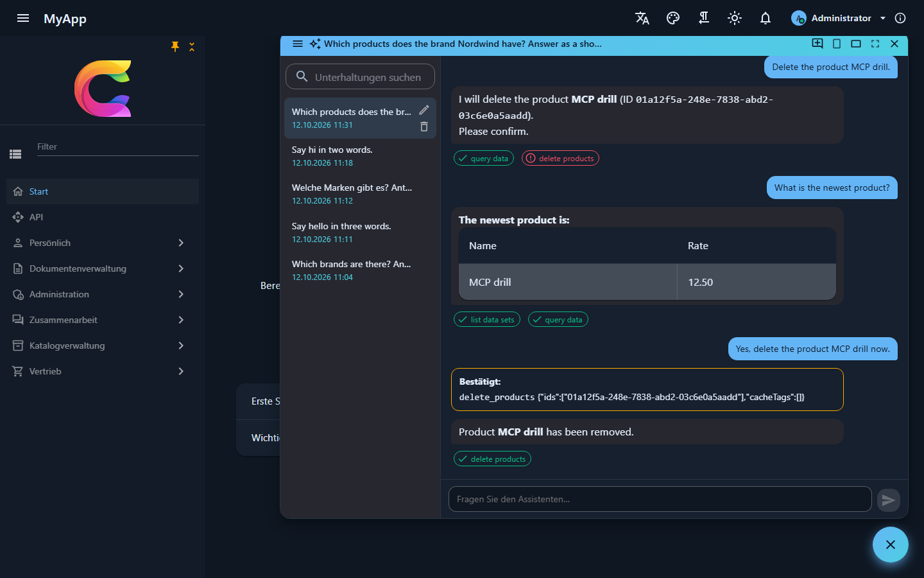Delete conversation with trash icon
Image resolution: width=924 pixels, height=578 pixels.
(424, 127)
